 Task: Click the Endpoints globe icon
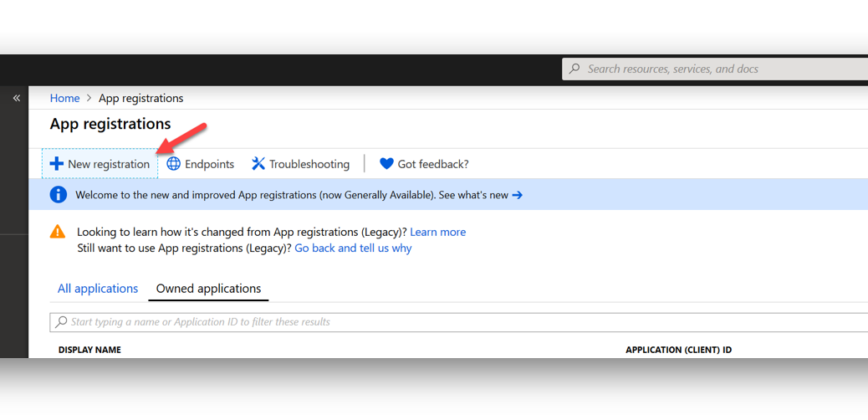click(174, 164)
